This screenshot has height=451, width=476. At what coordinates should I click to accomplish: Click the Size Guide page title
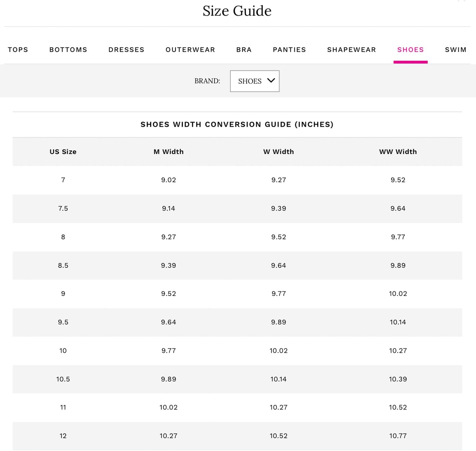pyautogui.click(x=237, y=11)
